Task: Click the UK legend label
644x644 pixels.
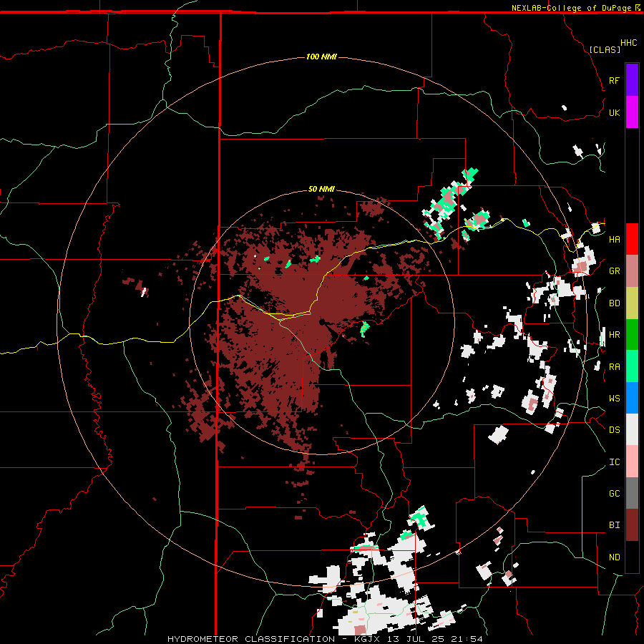Action: tap(614, 113)
